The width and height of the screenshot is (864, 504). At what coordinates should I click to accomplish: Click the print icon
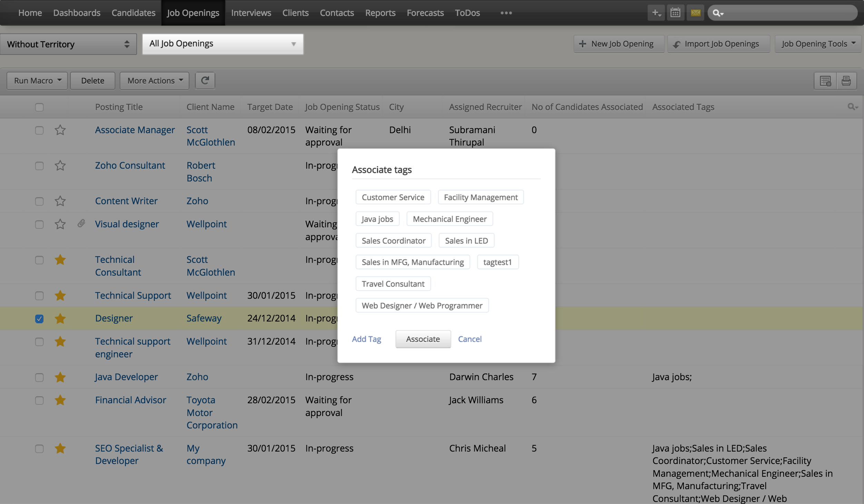coord(846,81)
